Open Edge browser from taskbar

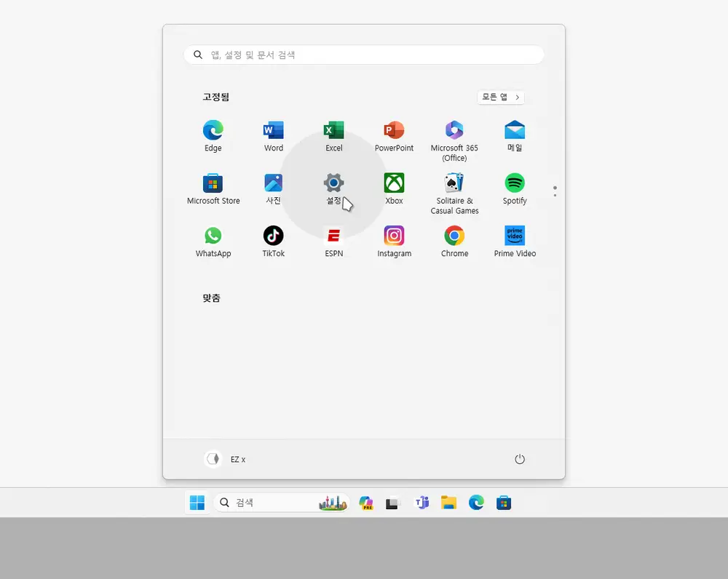coord(476,503)
